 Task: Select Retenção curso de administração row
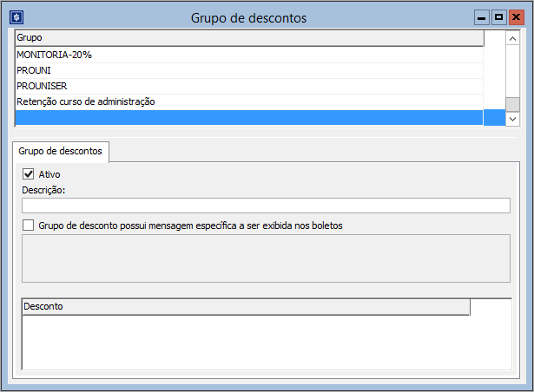click(249, 101)
